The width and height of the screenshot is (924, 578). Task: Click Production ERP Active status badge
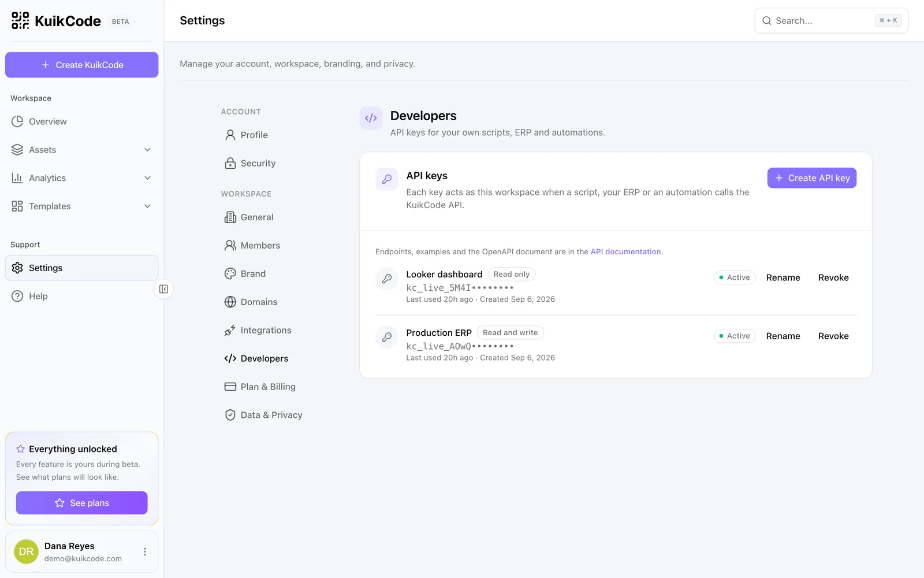click(x=735, y=336)
